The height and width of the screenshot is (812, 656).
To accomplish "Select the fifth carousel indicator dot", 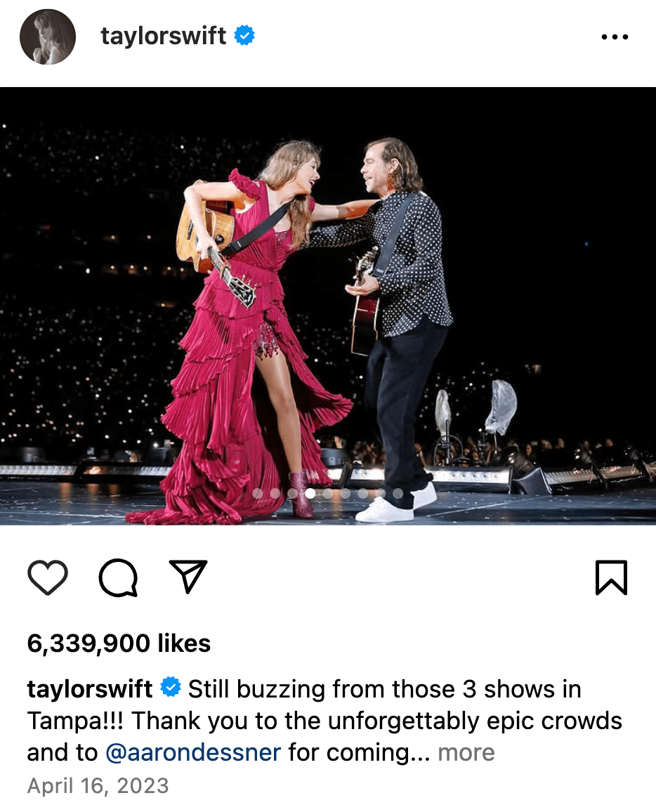I will [328, 494].
